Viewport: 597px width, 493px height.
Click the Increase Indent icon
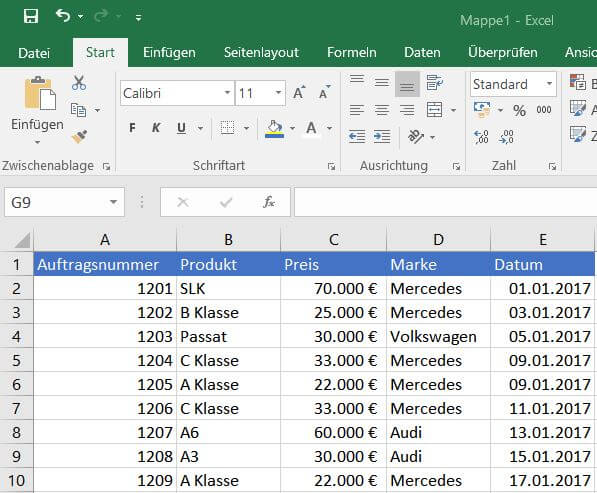pyautogui.click(x=382, y=137)
